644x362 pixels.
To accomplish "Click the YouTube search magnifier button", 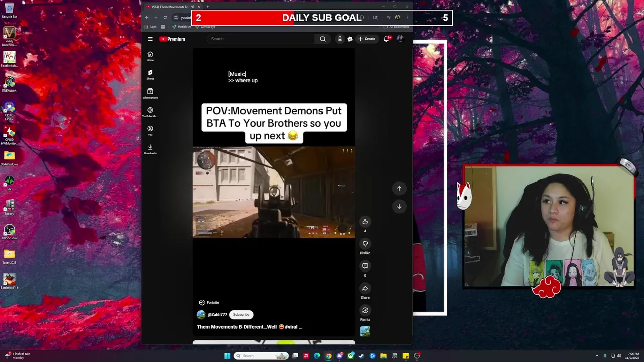I will click(x=323, y=39).
